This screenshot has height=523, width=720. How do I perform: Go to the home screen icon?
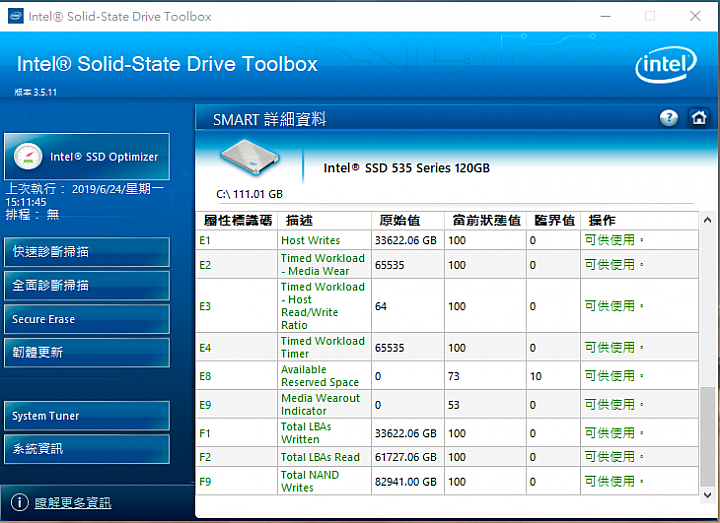coord(698,118)
